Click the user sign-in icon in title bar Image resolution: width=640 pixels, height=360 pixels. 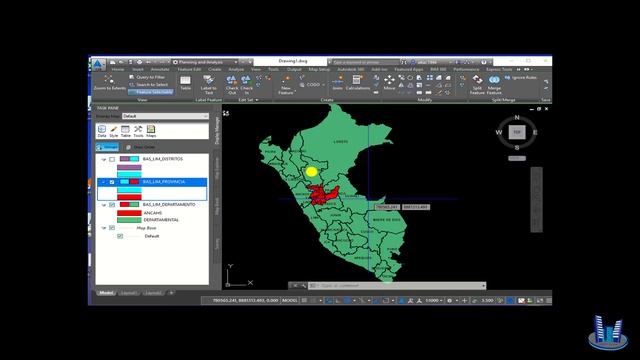[x=413, y=62]
